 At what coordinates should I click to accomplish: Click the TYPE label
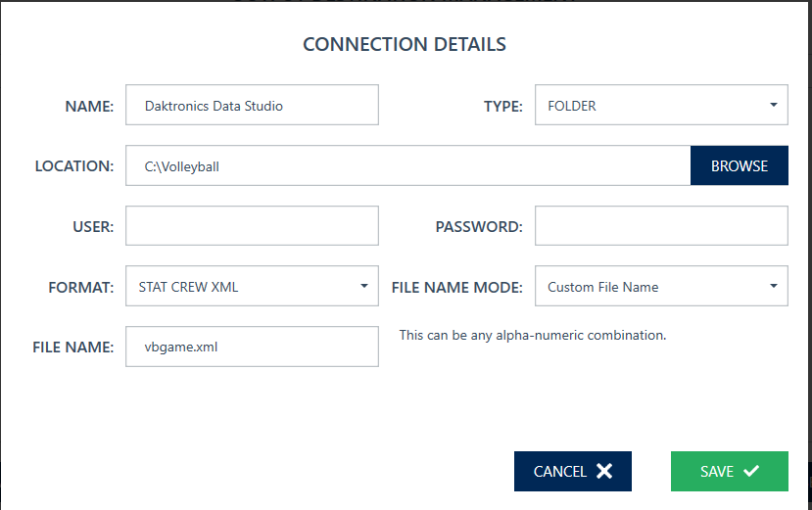[x=502, y=106]
